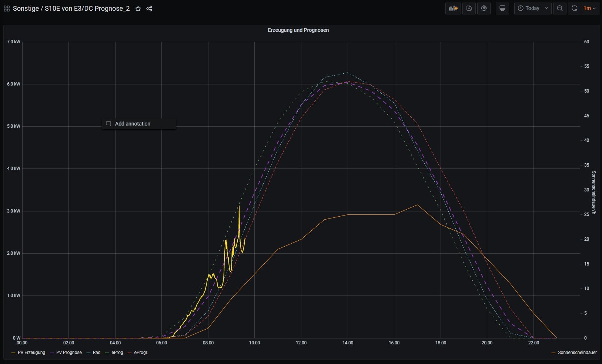602x364 pixels.
Task: Refresh the dashboard now
Action: click(x=574, y=8)
